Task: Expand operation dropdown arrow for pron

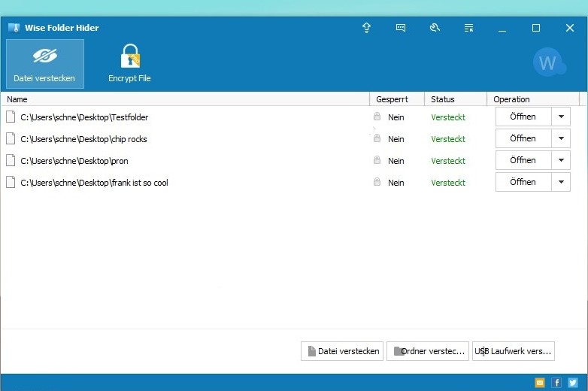Action: (x=561, y=160)
